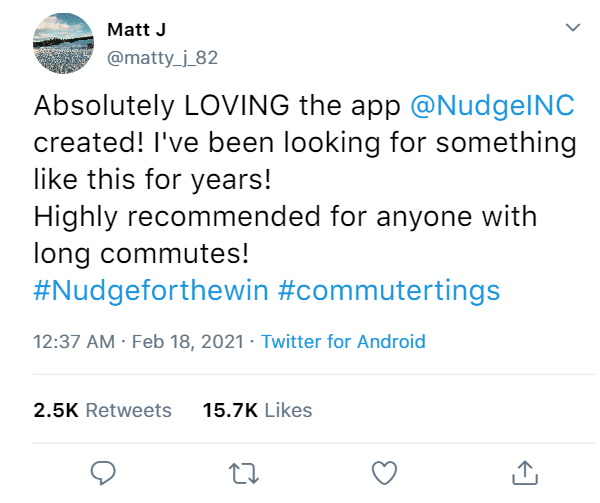Image resolution: width=600 pixels, height=503 pixels.
Task: Click the word Likes label
Action: 289,410
